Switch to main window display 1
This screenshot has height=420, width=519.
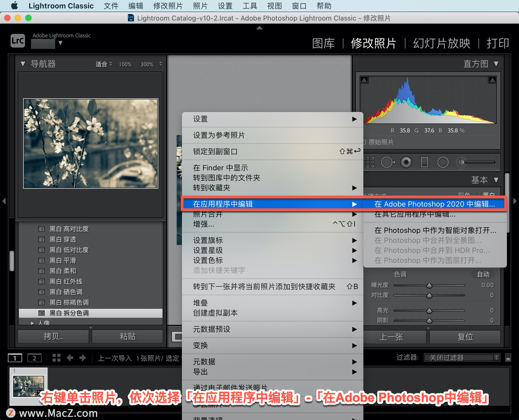pyautogui.click(x=15, y=358)
